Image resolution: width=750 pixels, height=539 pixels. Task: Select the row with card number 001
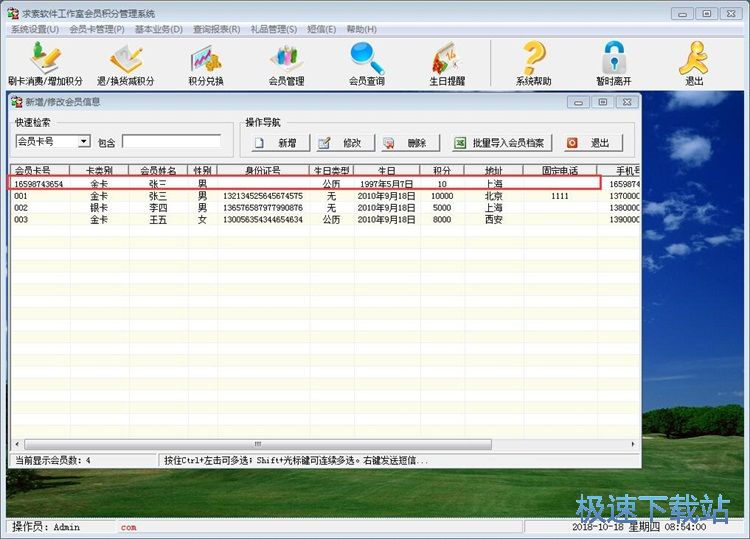pos(325,196)
